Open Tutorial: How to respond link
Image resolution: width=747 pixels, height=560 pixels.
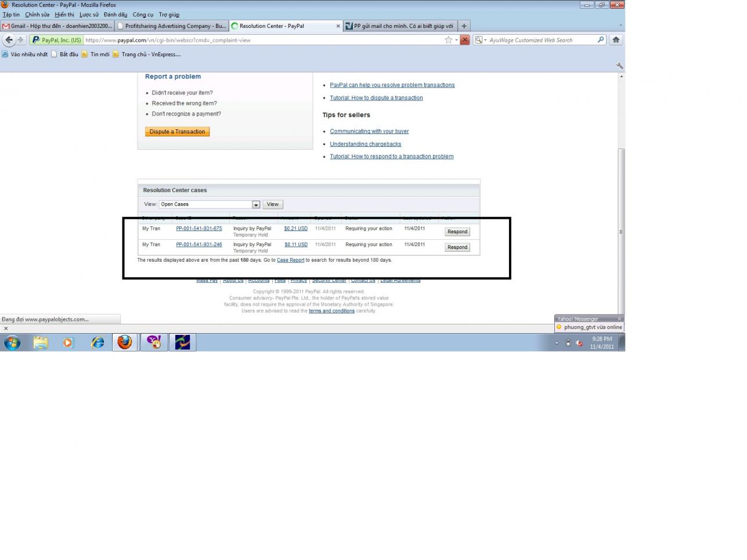pyautogui.click(x=392, y=157)
